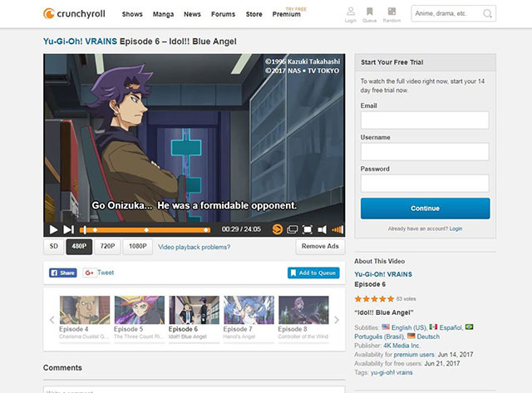Seek on the orange video progress bar
Viewport: 532px width, 393px height.
pyautogui.click(x=145, y=230)
